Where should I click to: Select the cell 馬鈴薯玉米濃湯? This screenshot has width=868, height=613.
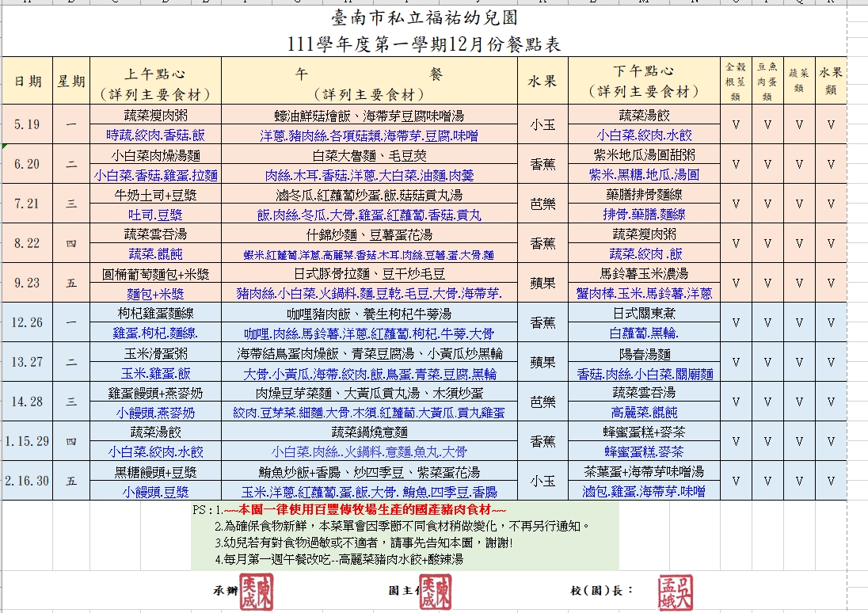pos(645,273)
